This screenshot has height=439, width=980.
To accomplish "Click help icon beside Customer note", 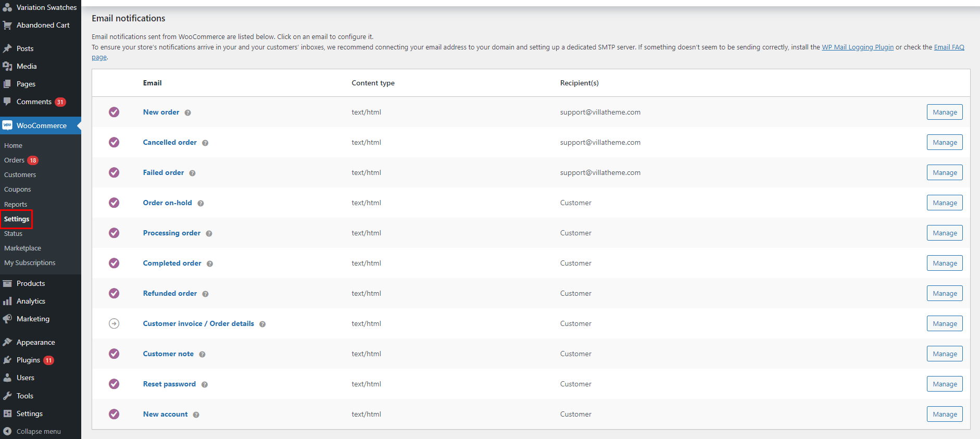I will [x=202, y=354].
